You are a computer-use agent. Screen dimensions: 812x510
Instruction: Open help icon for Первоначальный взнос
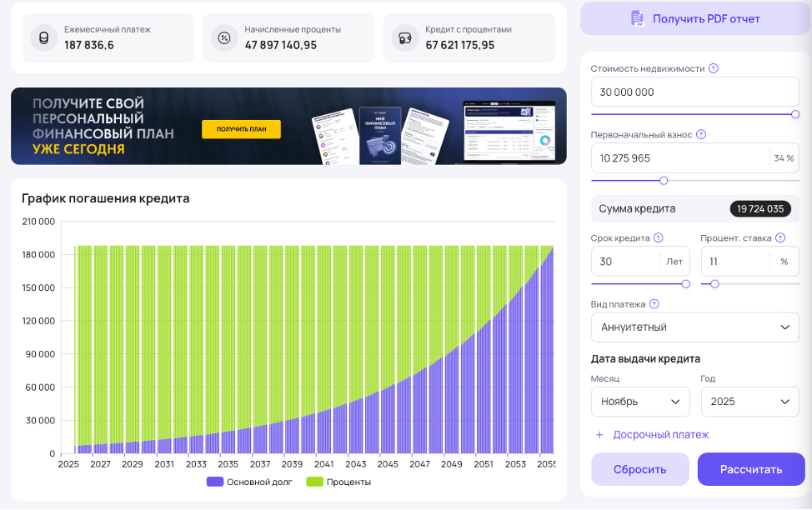pos(700,135)
